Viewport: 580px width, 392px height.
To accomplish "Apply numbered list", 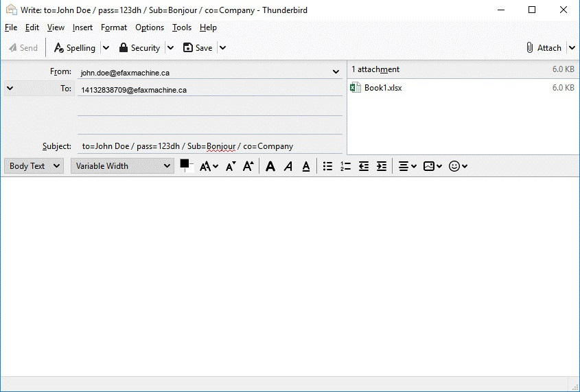I will 345,166.
